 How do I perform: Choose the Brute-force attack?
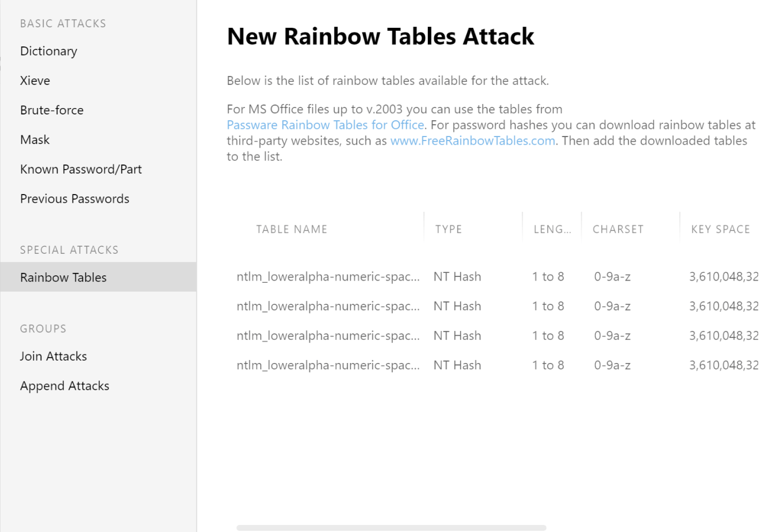(x=52, y=110)
